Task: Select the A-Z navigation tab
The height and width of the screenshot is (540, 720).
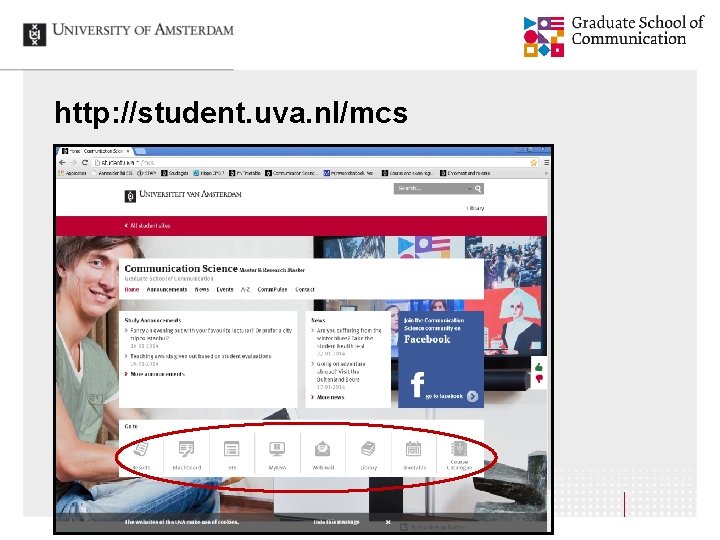Action: [x=245, y=290]
